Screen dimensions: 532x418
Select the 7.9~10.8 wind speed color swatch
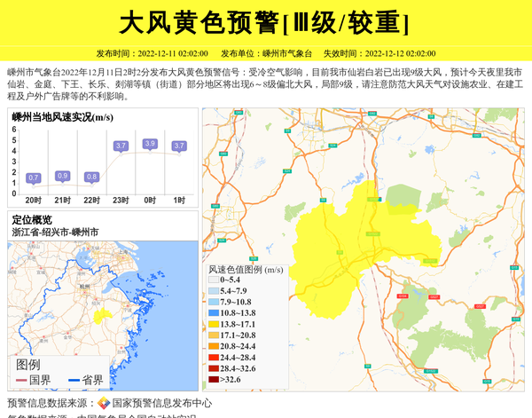tap(214, 302)
